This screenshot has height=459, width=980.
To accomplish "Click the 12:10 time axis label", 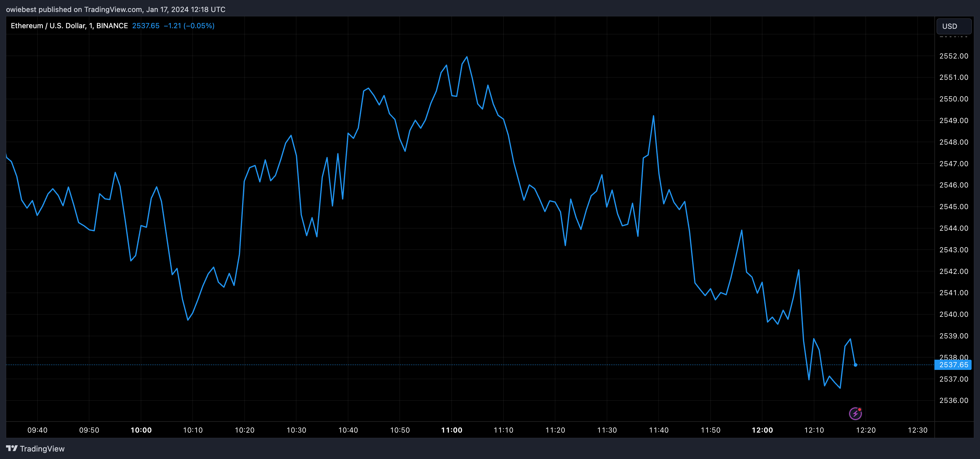I will coord(814,430).
